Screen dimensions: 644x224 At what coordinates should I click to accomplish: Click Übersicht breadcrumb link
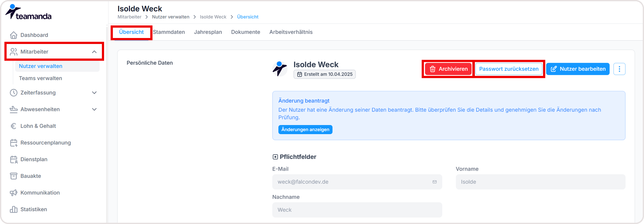point(248,17)
